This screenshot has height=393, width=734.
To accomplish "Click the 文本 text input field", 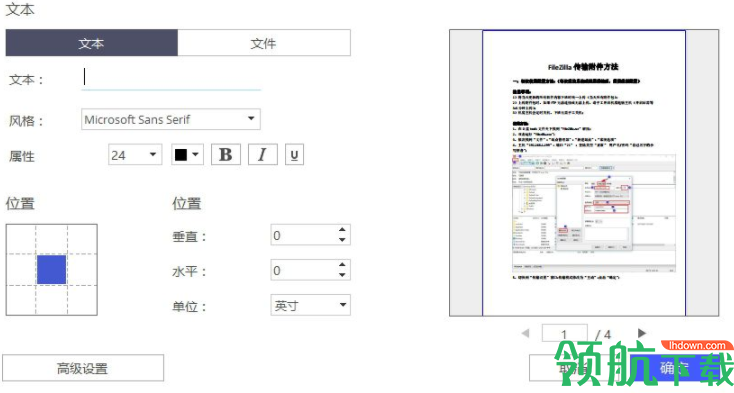I will pyautogui.click(x=171, y=78).
